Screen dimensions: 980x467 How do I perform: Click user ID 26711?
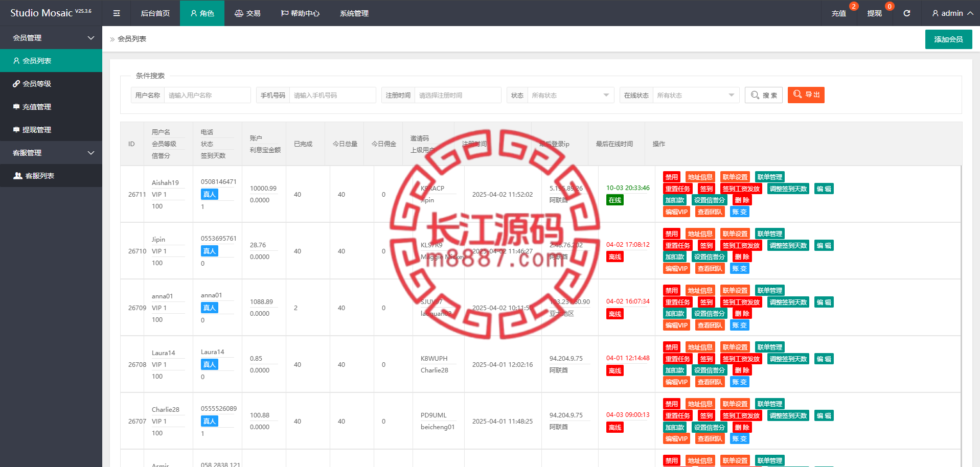coord(137,195)
